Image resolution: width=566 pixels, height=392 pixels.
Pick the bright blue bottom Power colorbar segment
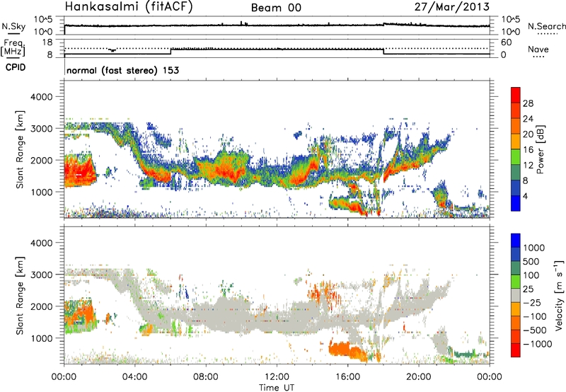[516, 203]
